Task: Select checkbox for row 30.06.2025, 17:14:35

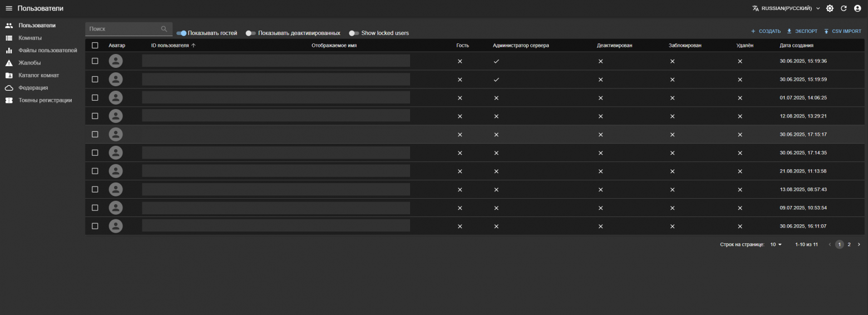Action: pos(95,152)
